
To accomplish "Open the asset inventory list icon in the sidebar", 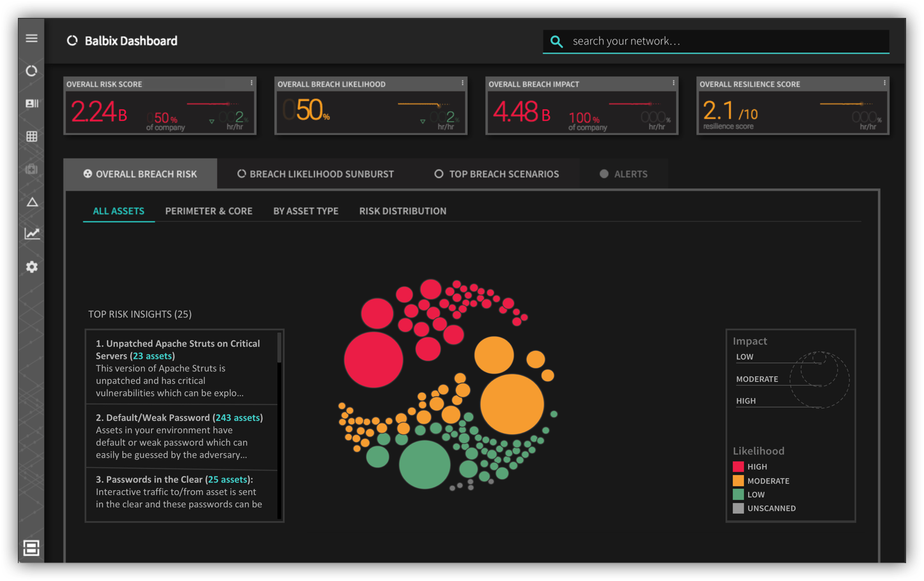I will [31, 104].
